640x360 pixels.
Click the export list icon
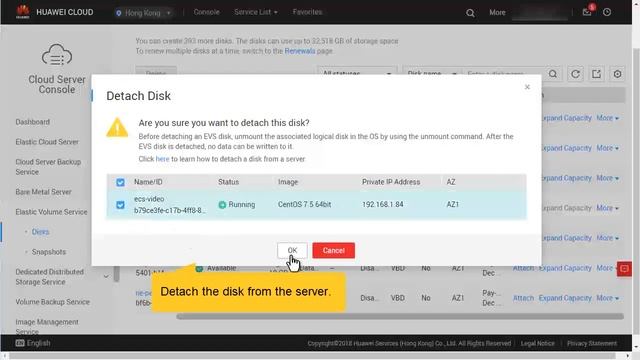coord(596,74)
